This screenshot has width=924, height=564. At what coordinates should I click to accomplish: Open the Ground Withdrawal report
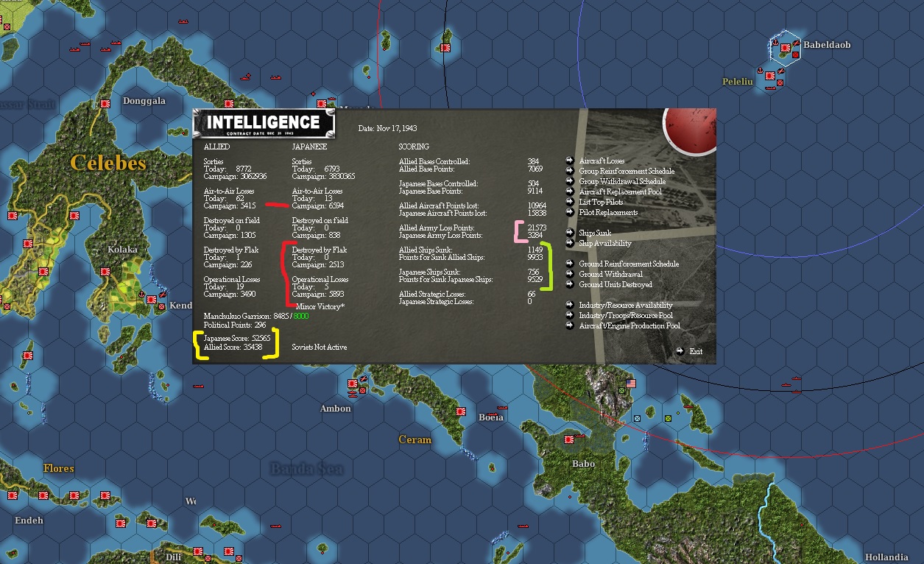(610, 274)
